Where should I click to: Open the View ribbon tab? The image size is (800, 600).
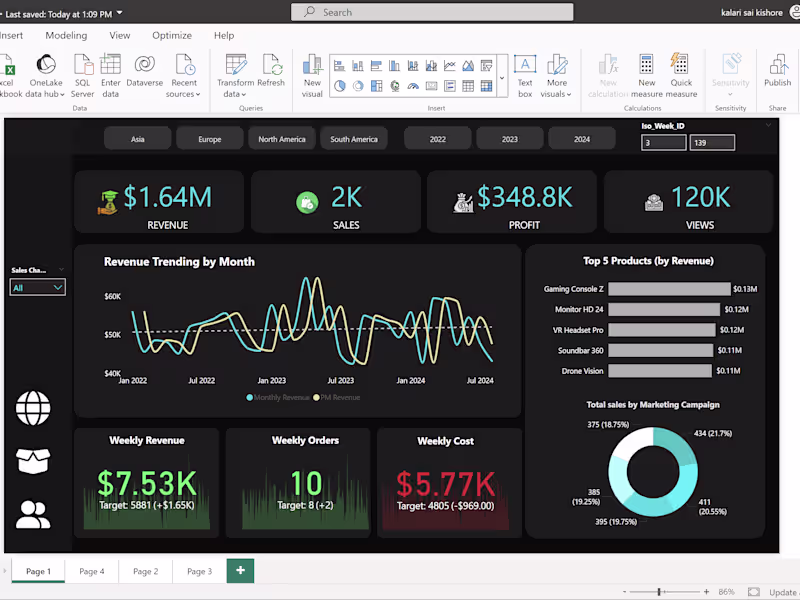[x=119, y=35]
